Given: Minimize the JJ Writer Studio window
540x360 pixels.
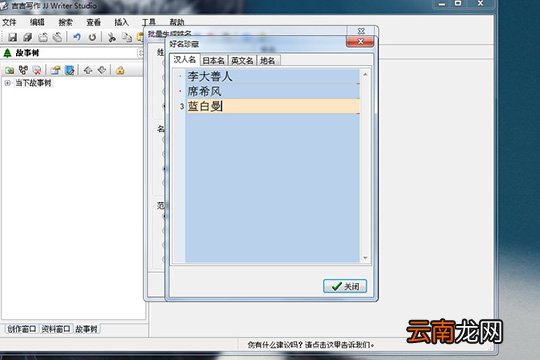Looking at the screenshot, I should [442, 4].
